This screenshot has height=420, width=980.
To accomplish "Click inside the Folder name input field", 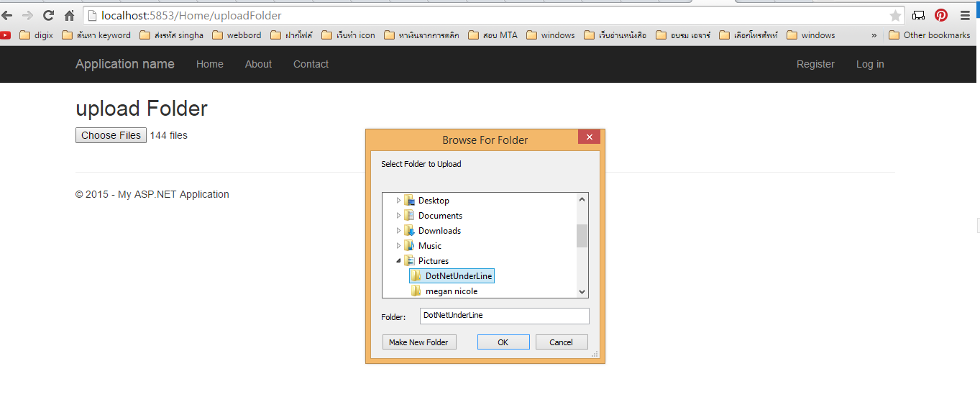I will (x=503, y=316).
